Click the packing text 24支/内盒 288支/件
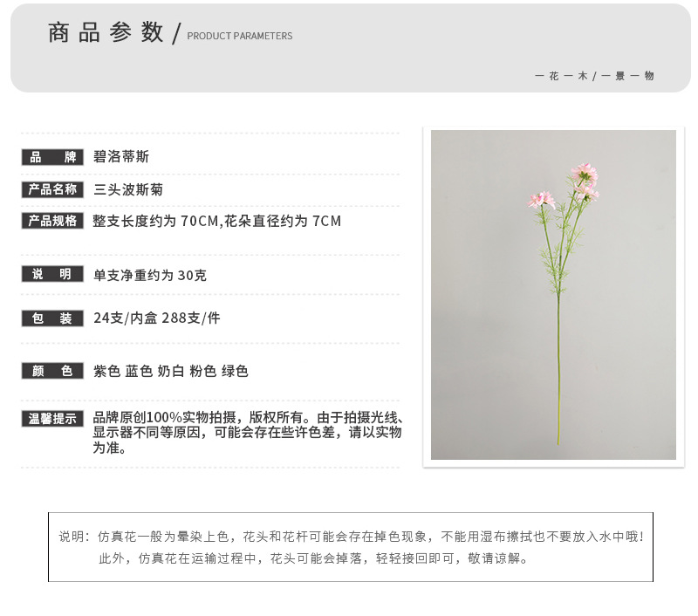This screenshot has width=698, height=616. coord(157,318)
